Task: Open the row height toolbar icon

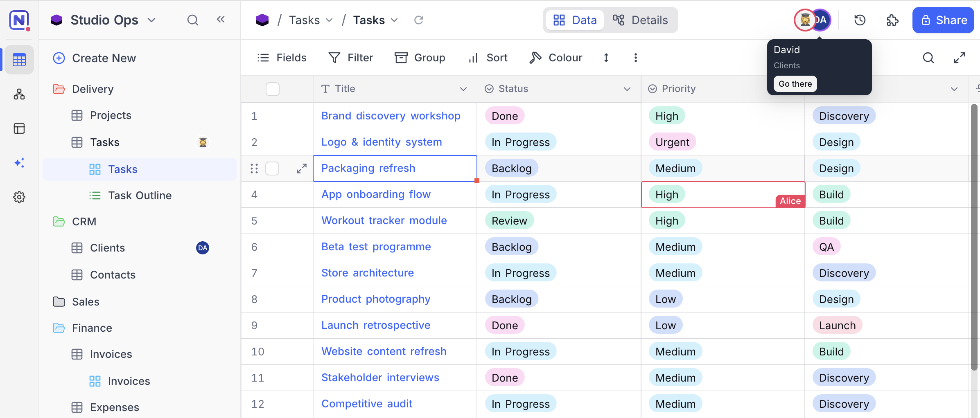Action: 606,58
